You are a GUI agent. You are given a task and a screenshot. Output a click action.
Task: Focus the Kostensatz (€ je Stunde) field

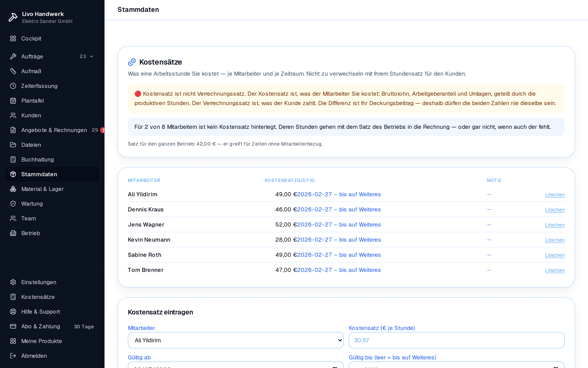(x=457, y=340)
